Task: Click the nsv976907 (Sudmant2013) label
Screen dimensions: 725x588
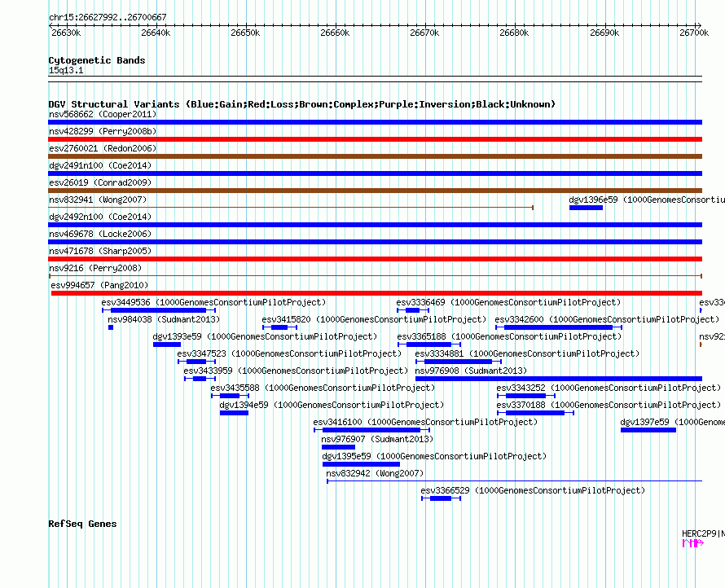Action: tap(377, 439)
